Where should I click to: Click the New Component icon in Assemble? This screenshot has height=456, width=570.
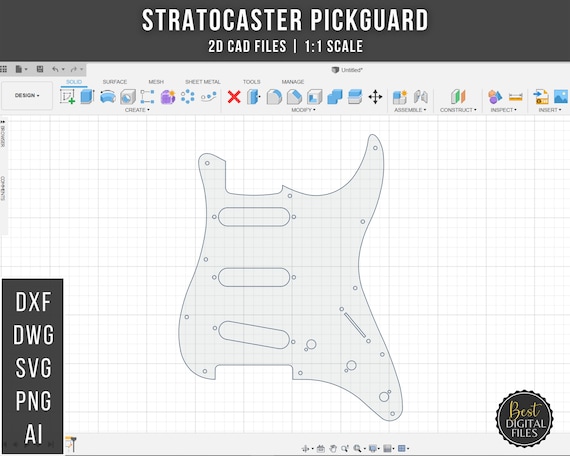400,97
